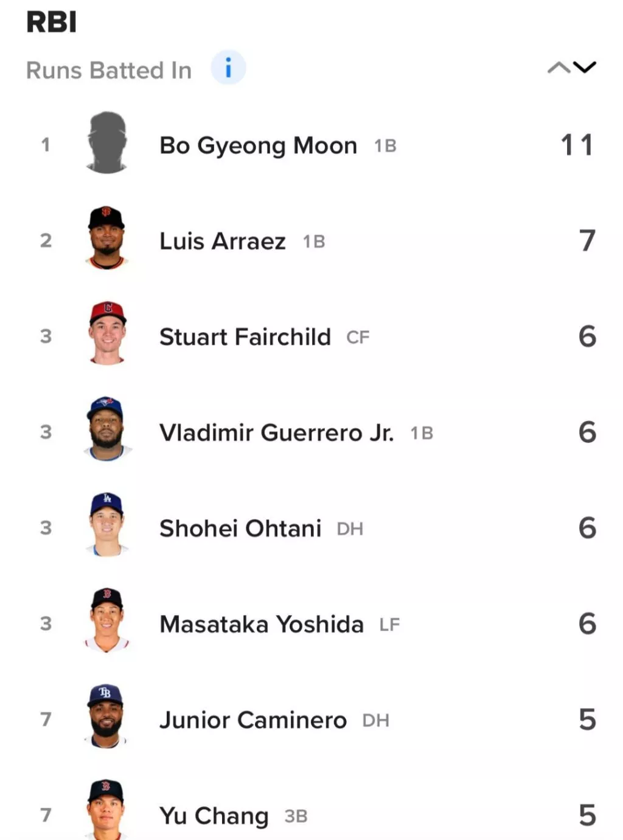Open Shohei Ohtani's name link

(240, 529)
